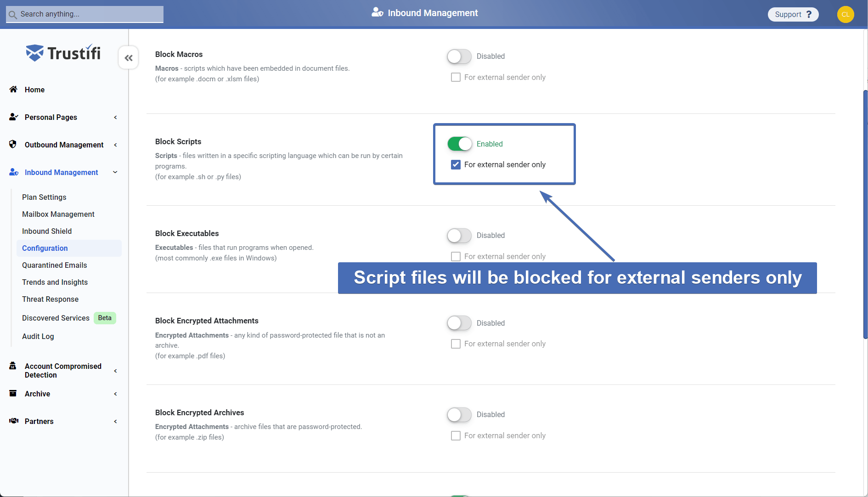The width and height of the screenshot is (868, 497).
Task: Expand the Partners chevron
Action: (x=115, y=421)
